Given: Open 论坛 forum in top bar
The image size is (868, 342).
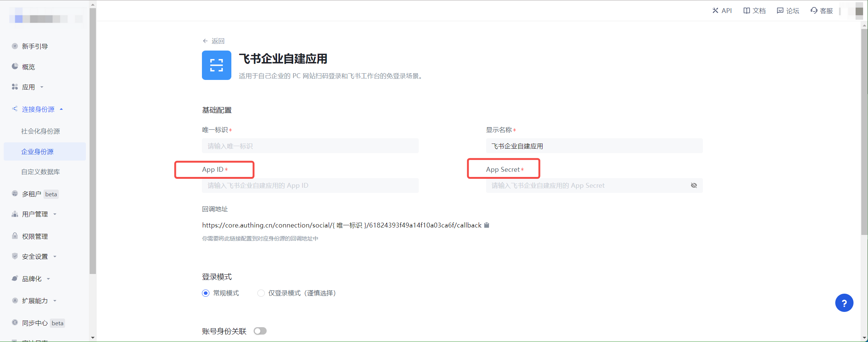Looking at the screenshot, I should point(788,11).
